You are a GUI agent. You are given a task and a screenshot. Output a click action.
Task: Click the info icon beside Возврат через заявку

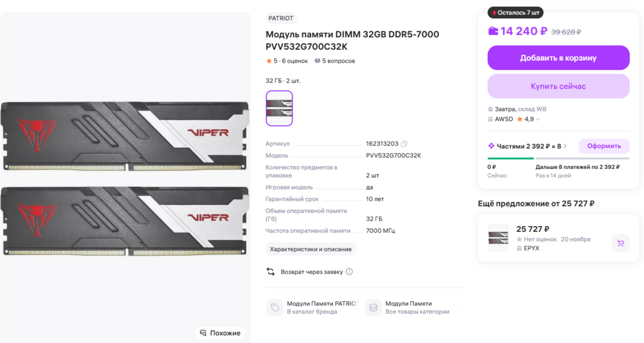[349, 272]
